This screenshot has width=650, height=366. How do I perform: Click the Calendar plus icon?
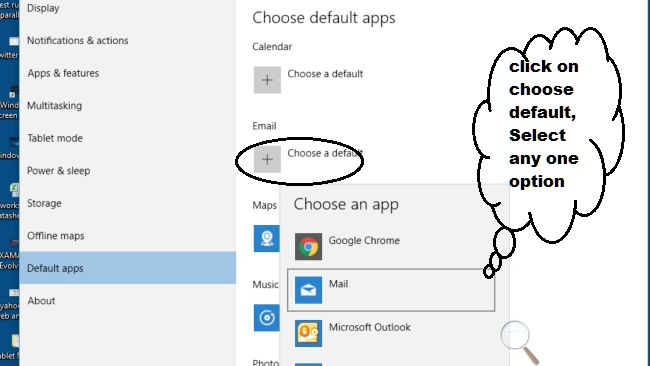(x=267, y=80)
